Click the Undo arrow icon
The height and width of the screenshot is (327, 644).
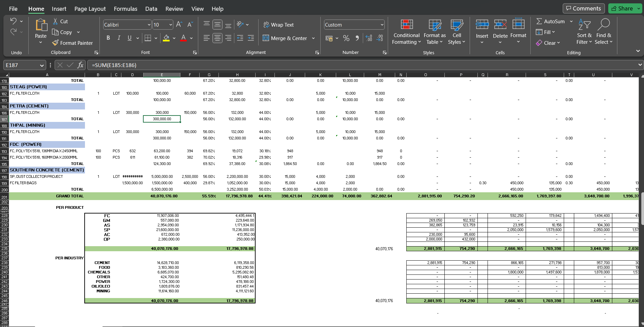(13, 21)
